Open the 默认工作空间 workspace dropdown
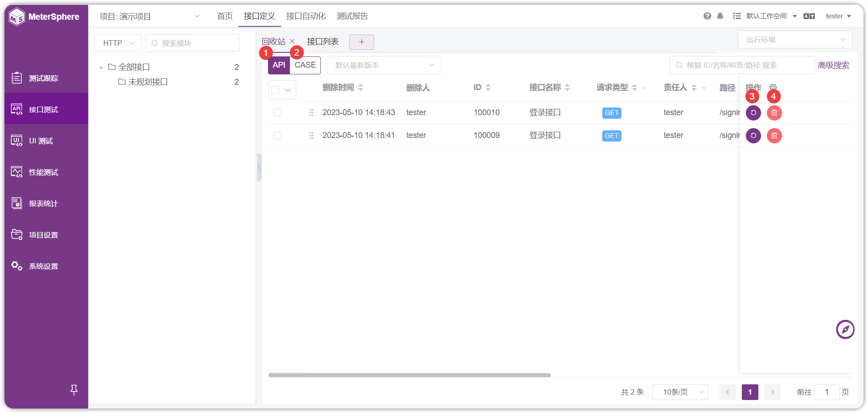Viewport: 868px width, 413px height. (x=772, y=16)
